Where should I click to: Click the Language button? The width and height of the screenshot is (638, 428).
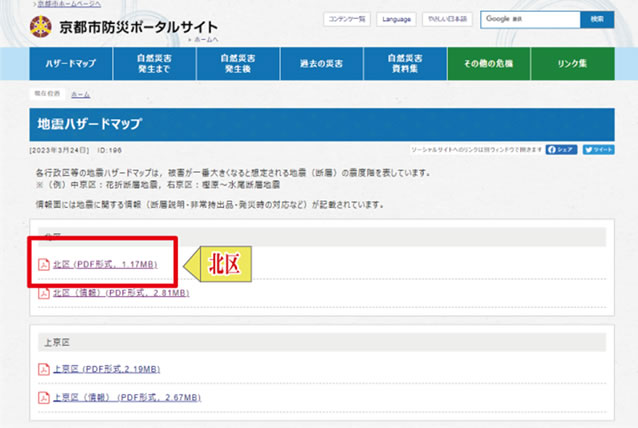[x=396, y=19]
